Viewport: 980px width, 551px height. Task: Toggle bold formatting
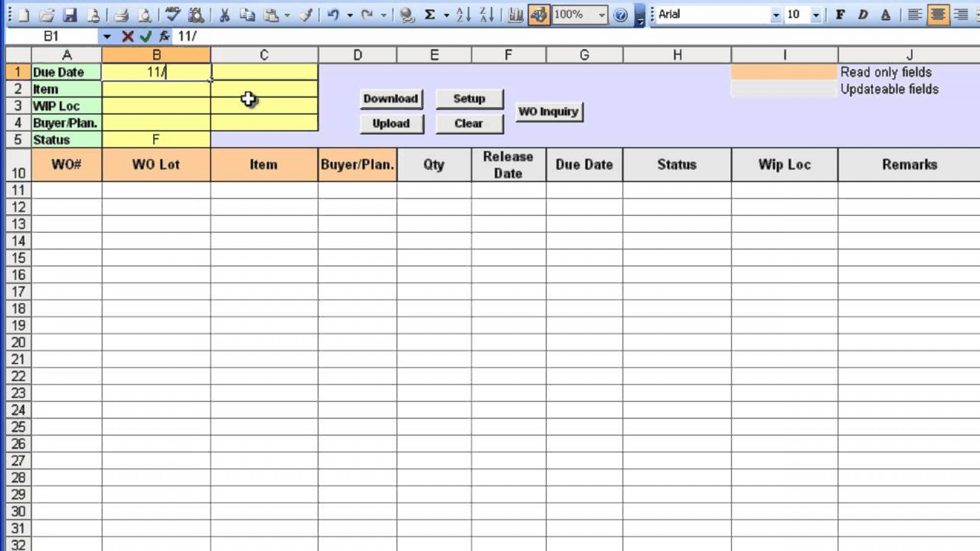click(839, 15)
